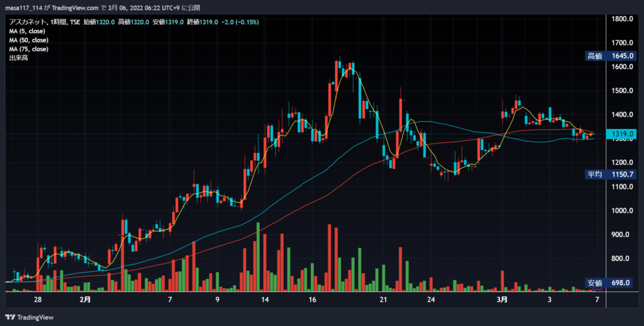Click the '9' date on the time axis
The height and width of the screenshot is (326, 644).
pos(217,300)
